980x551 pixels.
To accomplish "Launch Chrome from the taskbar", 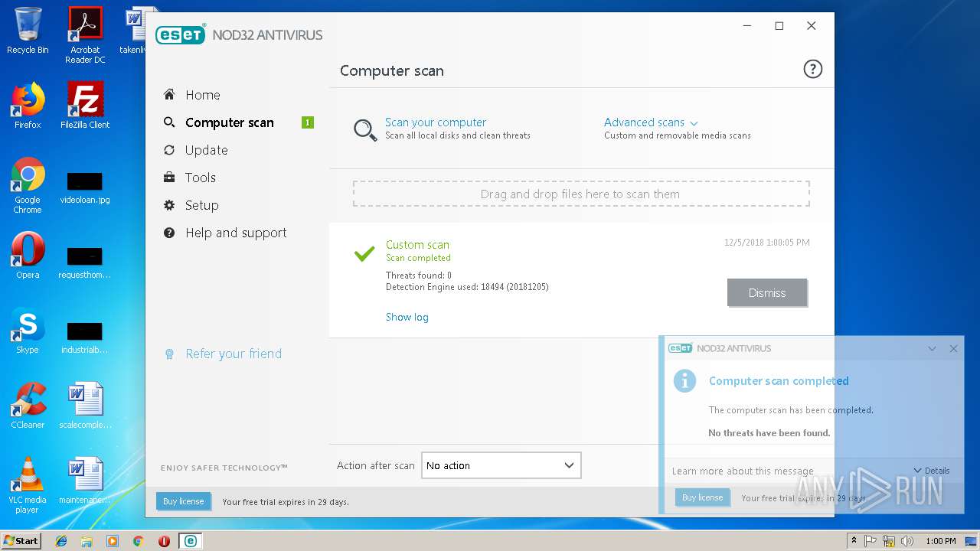I will click(x=138, y=540).
